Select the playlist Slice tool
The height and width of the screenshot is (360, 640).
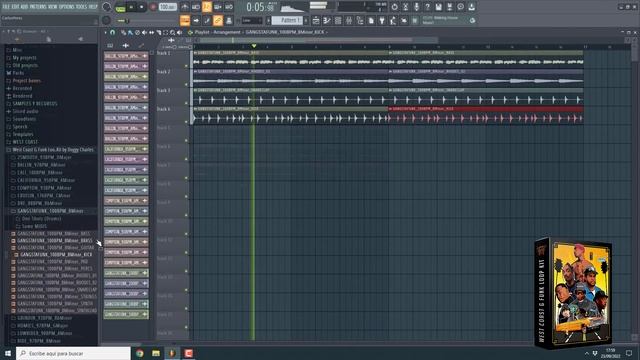[x=159, y=32]
